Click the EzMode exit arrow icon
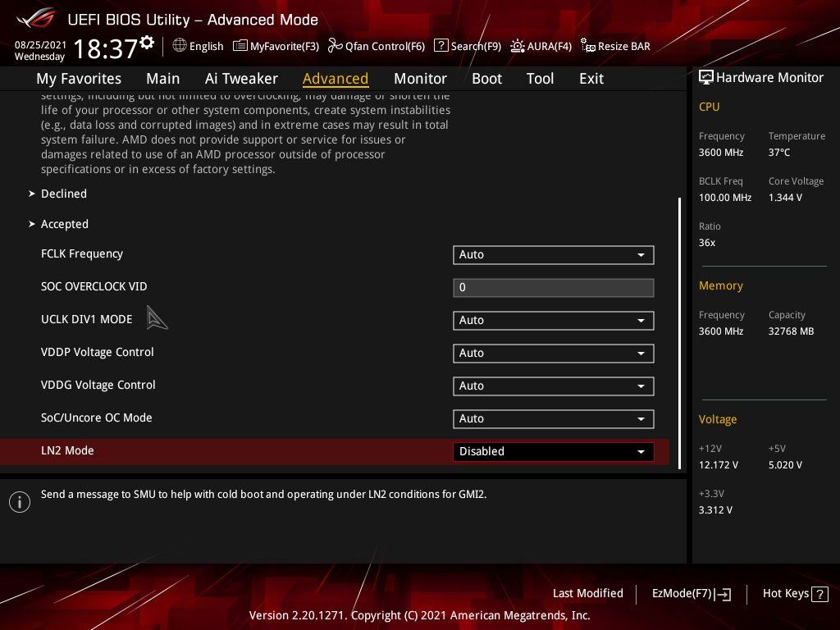 [x=724, y=594]
